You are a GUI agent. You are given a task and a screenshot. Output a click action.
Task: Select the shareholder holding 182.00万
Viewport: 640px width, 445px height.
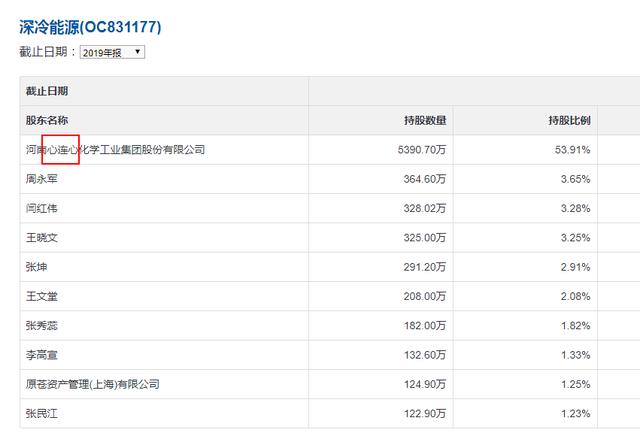click(x=42, y=326)
